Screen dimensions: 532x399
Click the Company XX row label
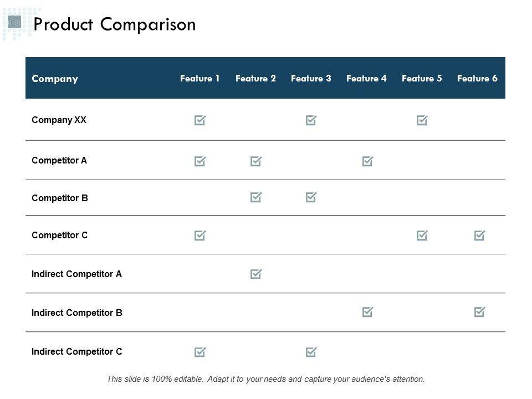point(59,120)
